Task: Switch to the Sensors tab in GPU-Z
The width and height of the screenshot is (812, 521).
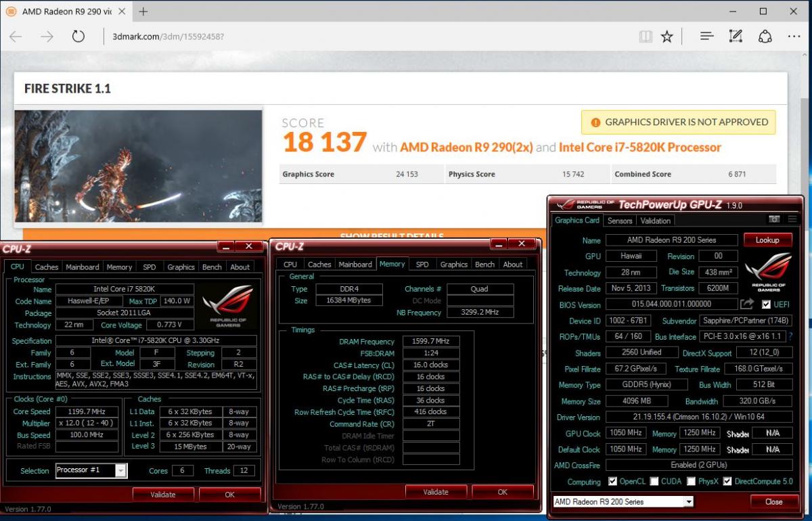Action: pos(620,221)
